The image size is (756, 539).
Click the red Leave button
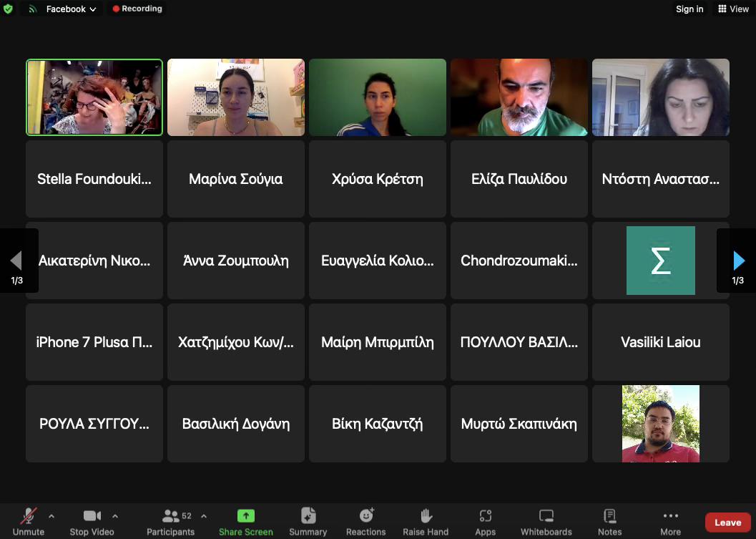pyautogui.click(x=727, y=523)
